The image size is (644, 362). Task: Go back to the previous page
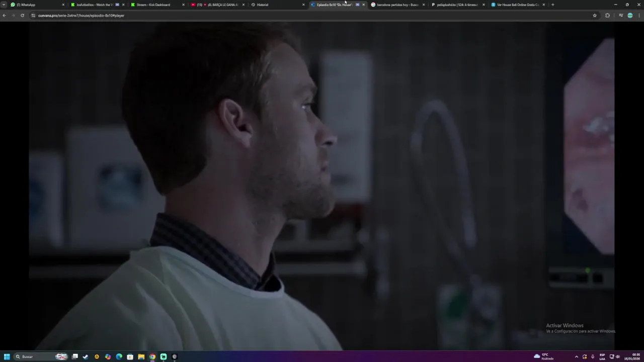[4, 16]
